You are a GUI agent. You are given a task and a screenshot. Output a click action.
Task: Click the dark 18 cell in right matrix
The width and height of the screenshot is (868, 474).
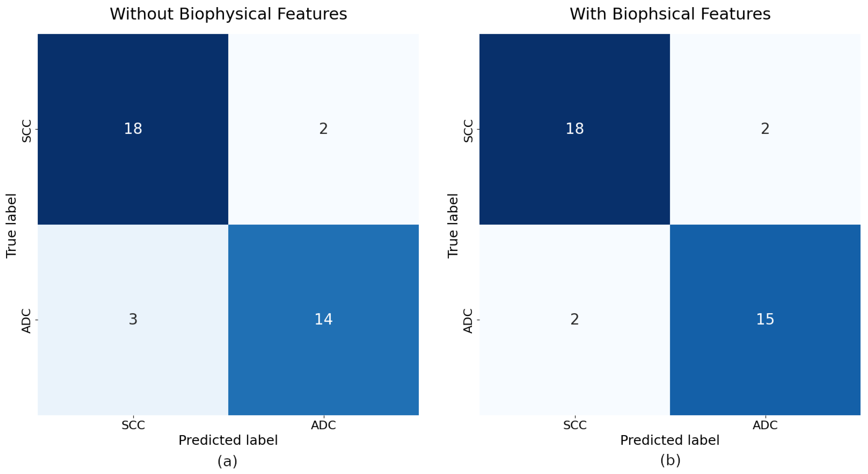(x=574, y=129)
